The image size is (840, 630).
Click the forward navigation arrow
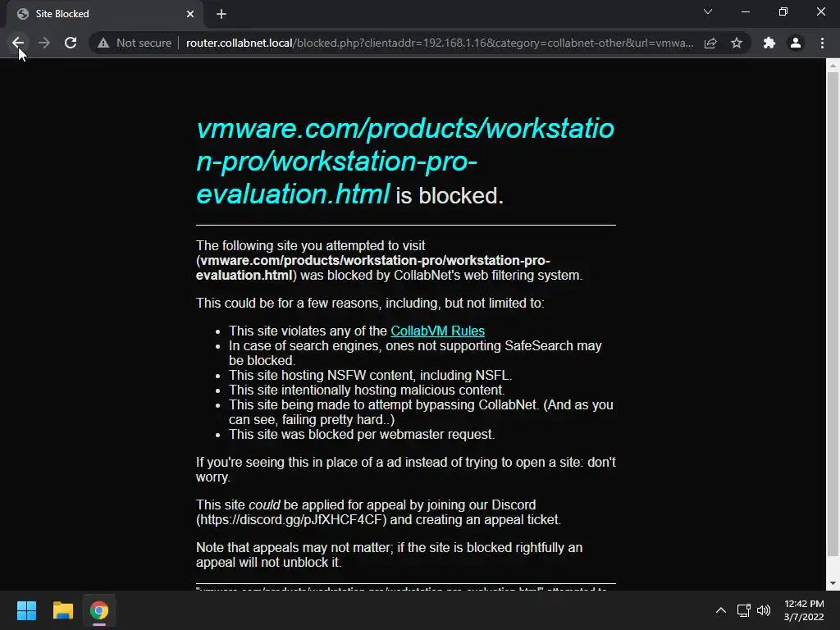coord(44,43)
